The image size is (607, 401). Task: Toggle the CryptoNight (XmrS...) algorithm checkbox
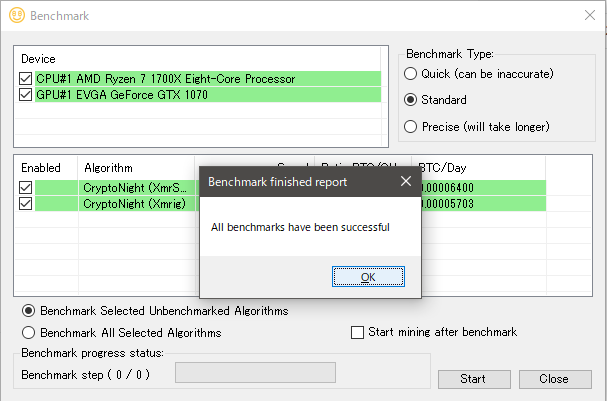click(26, 187)
